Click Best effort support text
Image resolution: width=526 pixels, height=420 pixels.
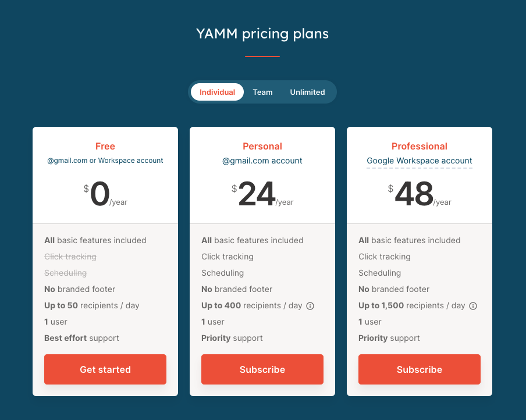(x=81, y=338)
